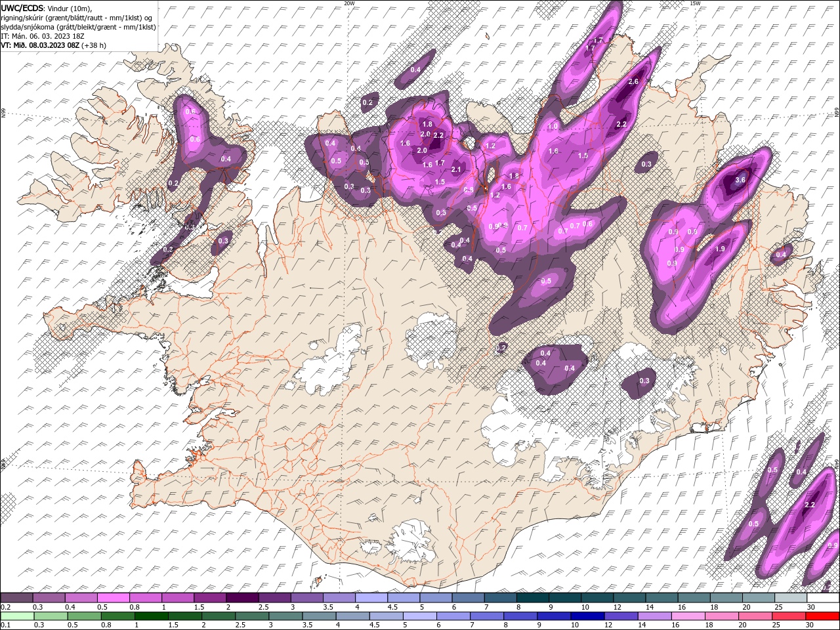Screen dimensions: 840x630
Task: Click the 'VT: Mið. 08.03.2023 08Z (+38 h)' line
Action: coord(53,45)
